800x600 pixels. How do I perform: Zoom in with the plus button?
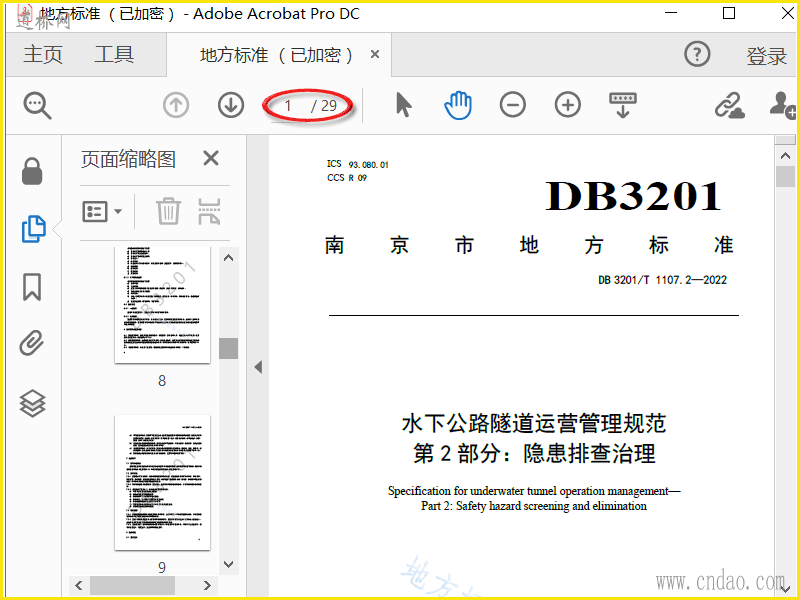568,106
